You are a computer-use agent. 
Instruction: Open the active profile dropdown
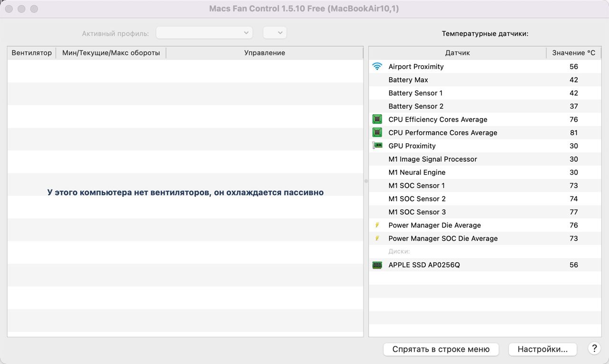pos(205,33)
